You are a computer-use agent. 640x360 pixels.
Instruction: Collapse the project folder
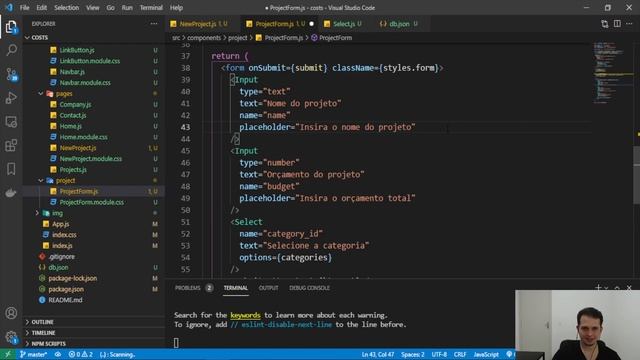[41, 180]
